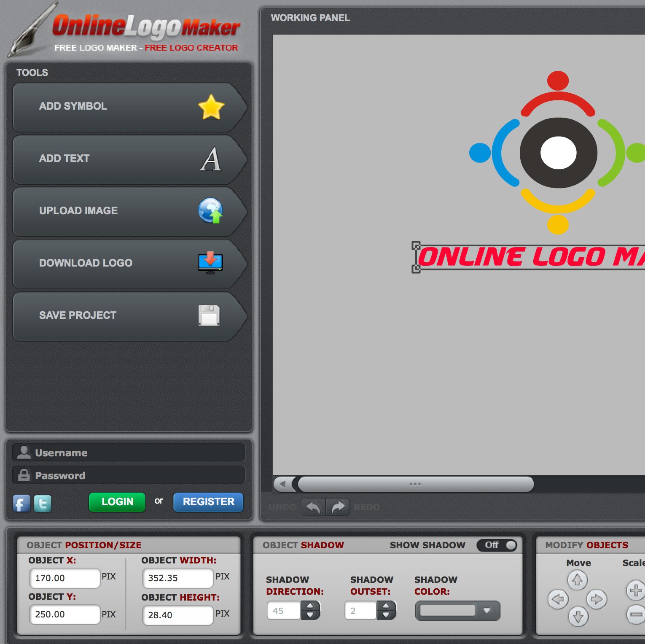Click the Object Y value field
645x644 pixels.
[x=64, y=614]
